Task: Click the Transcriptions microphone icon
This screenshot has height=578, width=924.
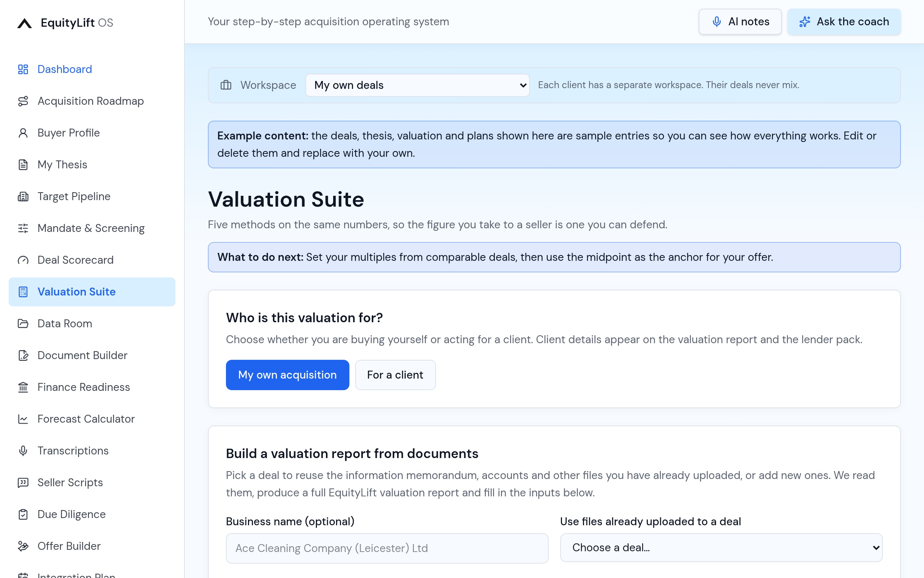Action: pos(23,451)
